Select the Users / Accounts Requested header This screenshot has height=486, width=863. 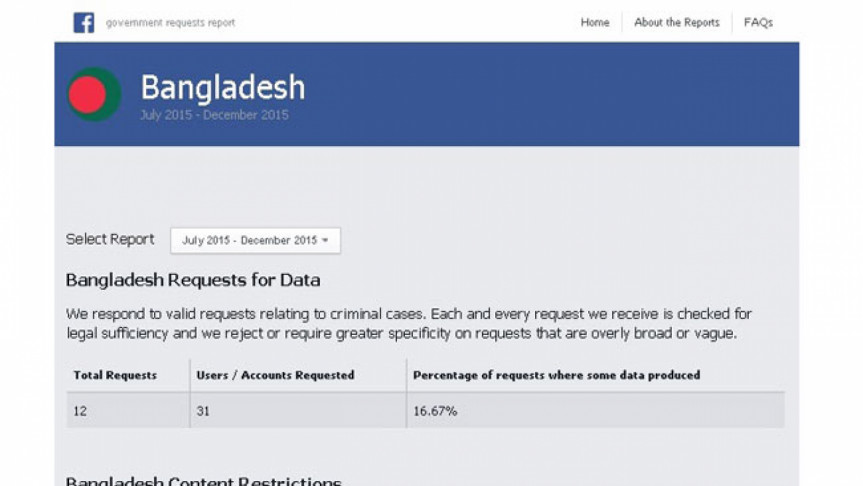tap(275, 375)
